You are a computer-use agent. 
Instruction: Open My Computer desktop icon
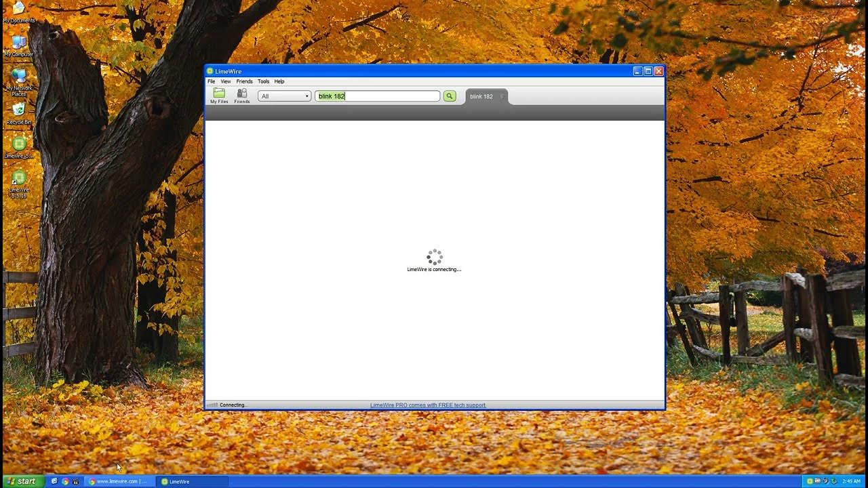pos(19,46)
